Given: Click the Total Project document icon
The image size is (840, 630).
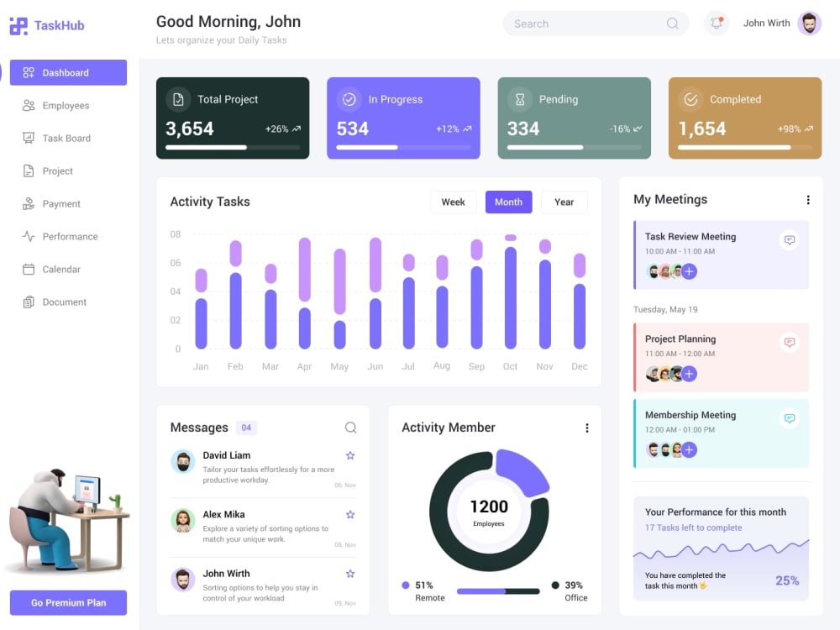Looking at the screenshot, I should (178, 99).
